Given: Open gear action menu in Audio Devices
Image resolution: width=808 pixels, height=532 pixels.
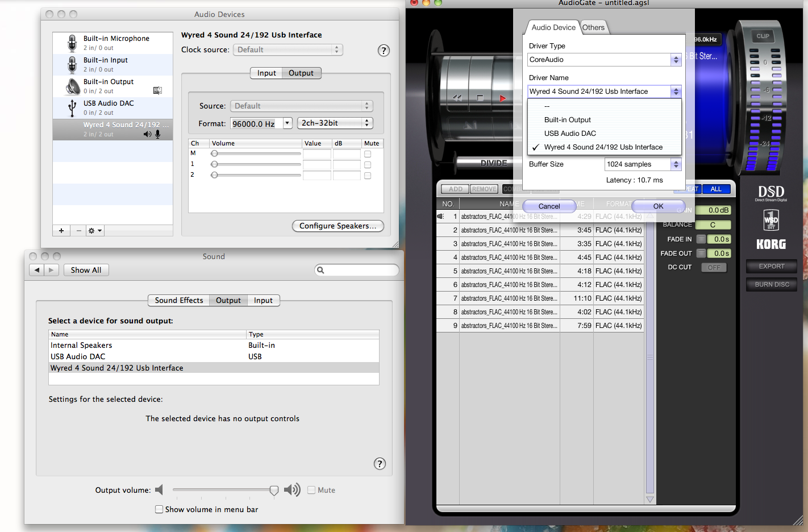Looking at the screenshot, I should (95, 231).
